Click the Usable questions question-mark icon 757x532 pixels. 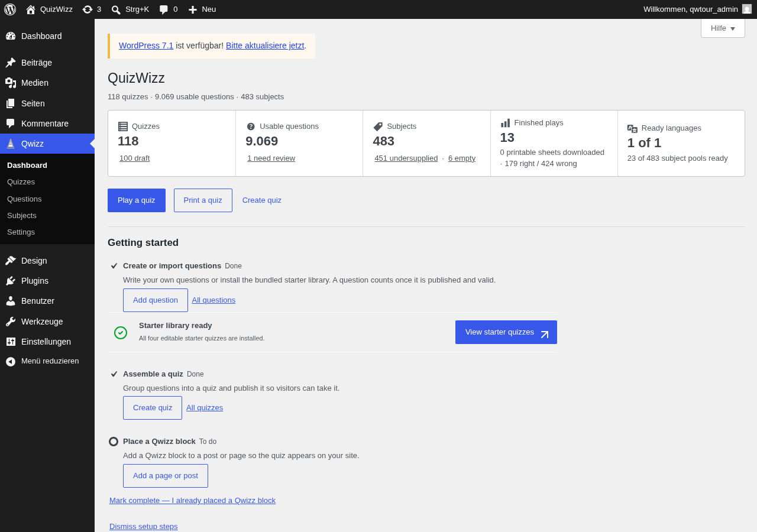[251, 126]
